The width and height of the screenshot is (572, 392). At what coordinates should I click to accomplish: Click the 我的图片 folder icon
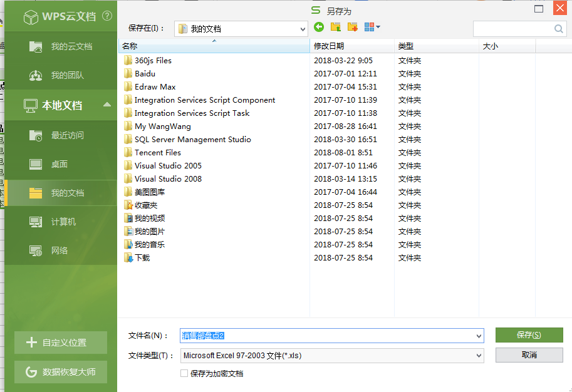click(128, 231)
